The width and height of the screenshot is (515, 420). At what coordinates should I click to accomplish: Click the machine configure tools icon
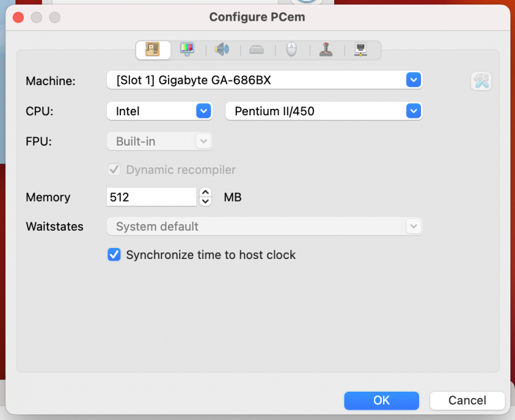[x=481, y=81]
